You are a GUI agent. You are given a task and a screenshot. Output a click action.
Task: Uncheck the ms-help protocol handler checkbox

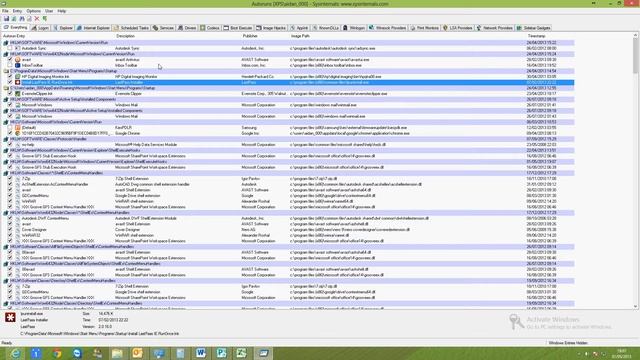(x=10, y=144)
